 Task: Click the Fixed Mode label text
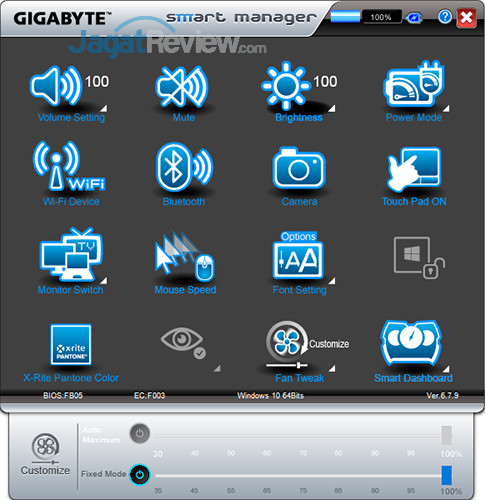pos(104,474)
